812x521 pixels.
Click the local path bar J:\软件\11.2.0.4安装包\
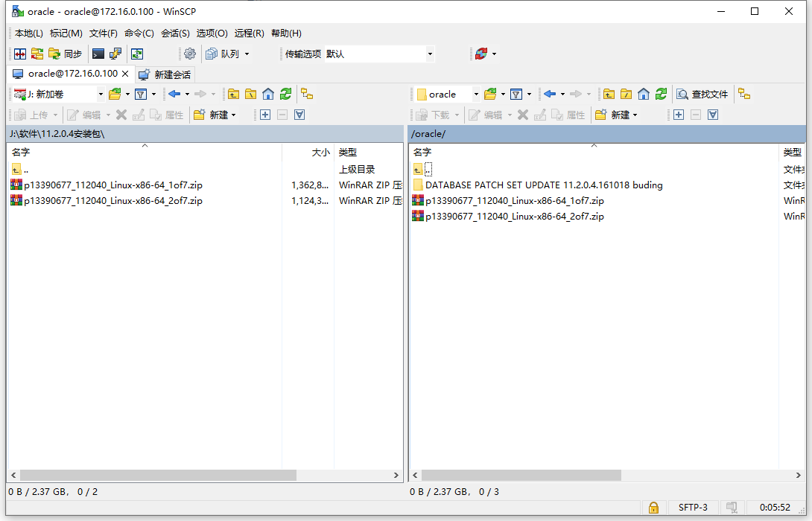click(205, 134)
